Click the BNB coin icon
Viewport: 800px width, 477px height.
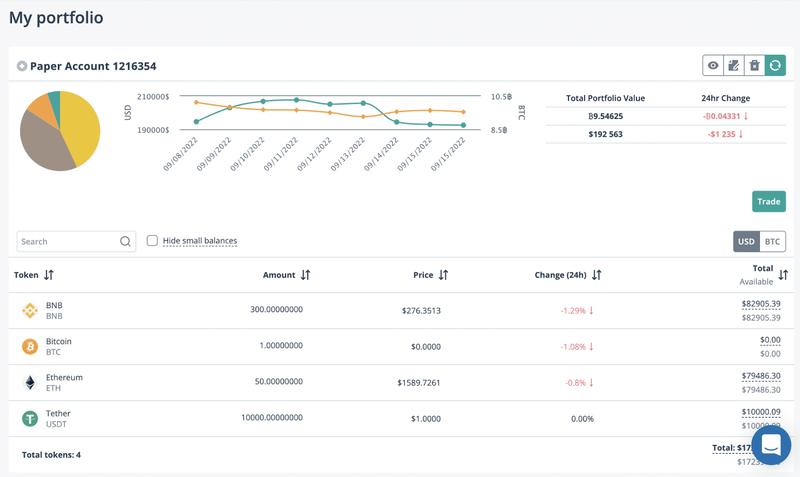[x=30, y=311]
